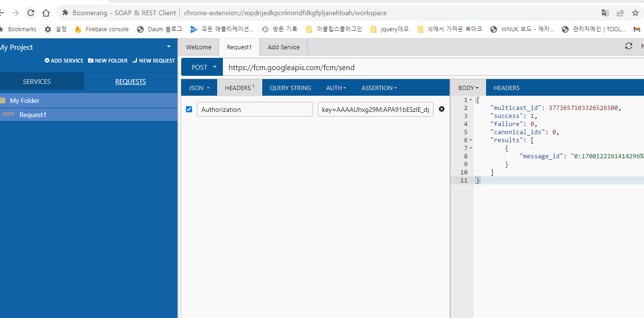Collapse the results array at line 6

471,140
